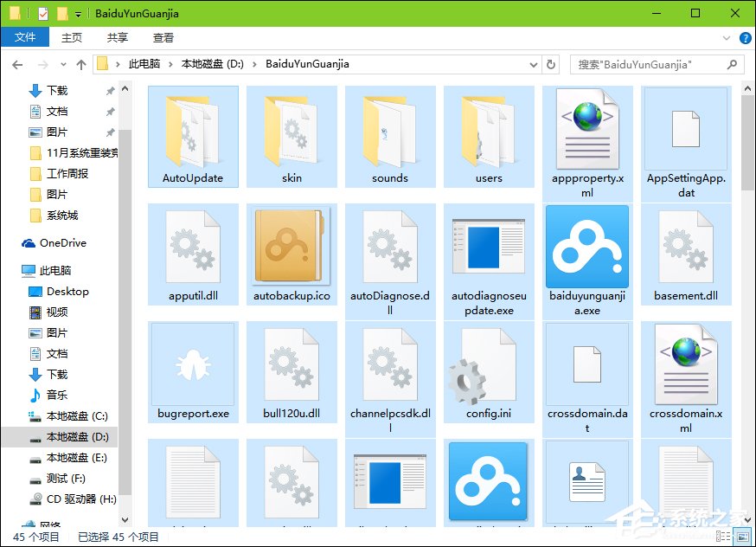Click inside the search BaiduYunGuanjia box
The image size is (756, 547).
657,64
